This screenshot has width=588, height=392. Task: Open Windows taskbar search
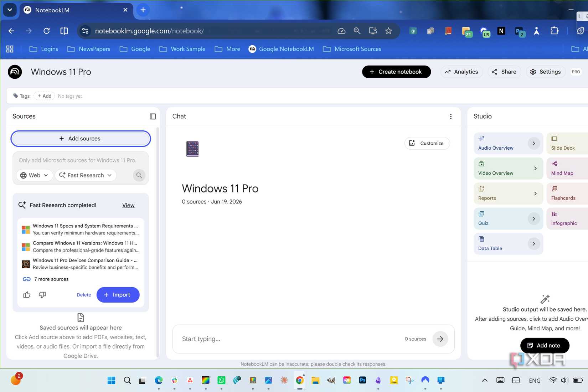coord(127,380)
